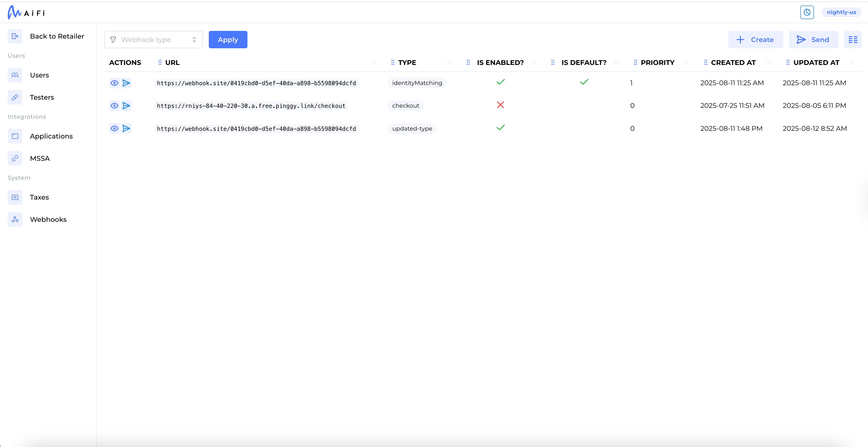
Task: Click the MSSA link icon
Action: coord(15,158)
